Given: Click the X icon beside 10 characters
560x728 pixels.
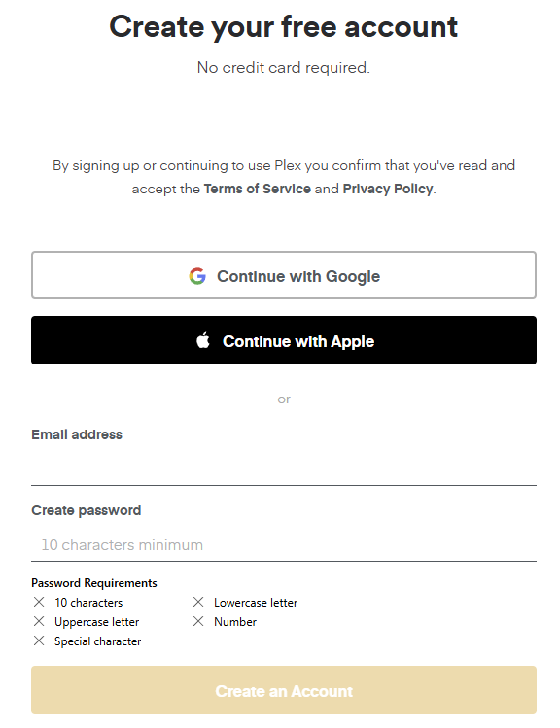Looking at the screenshot, I should click(x=39, y=602).
